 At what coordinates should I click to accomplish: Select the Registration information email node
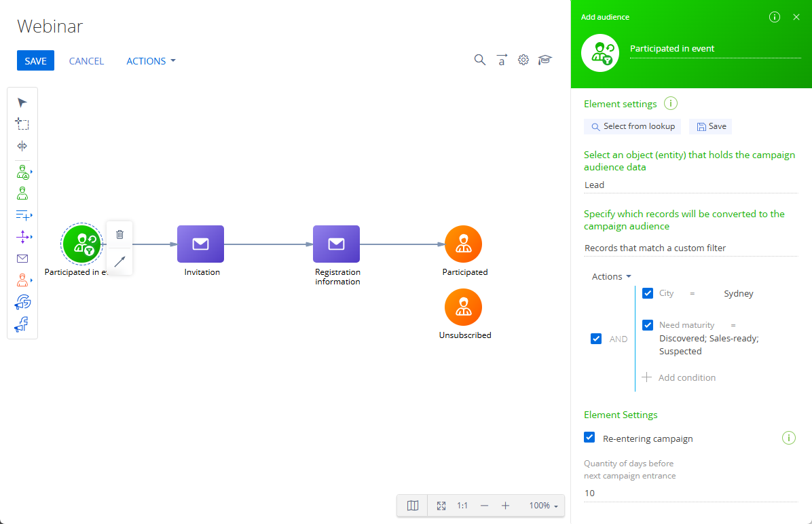(336, 244)
